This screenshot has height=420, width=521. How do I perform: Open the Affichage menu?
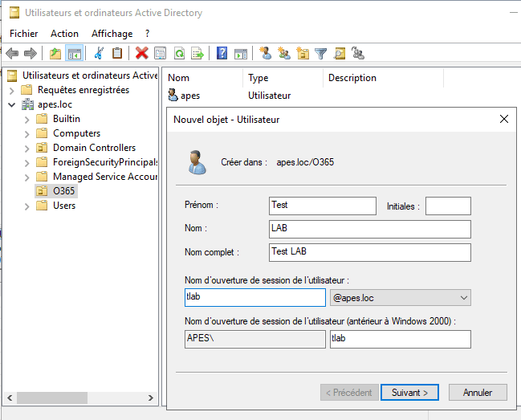(112, 34)
